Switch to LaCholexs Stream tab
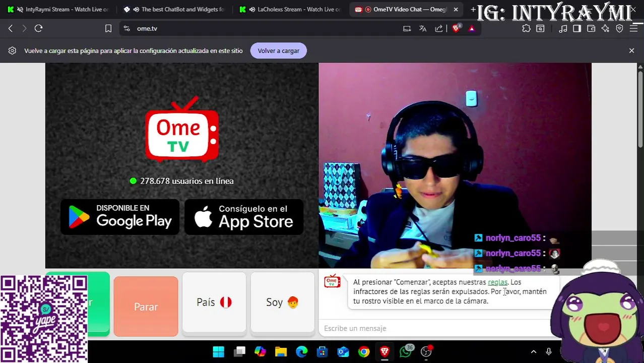 point(290,10)
